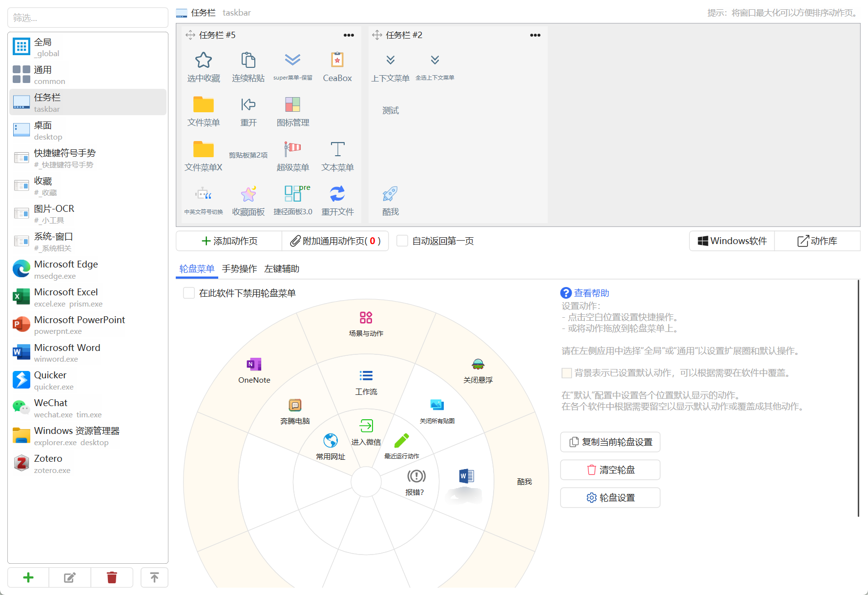This screenshot has width=868, height=595.
Task: Click the 筛选 filter input field
Action: pos(88,18)
